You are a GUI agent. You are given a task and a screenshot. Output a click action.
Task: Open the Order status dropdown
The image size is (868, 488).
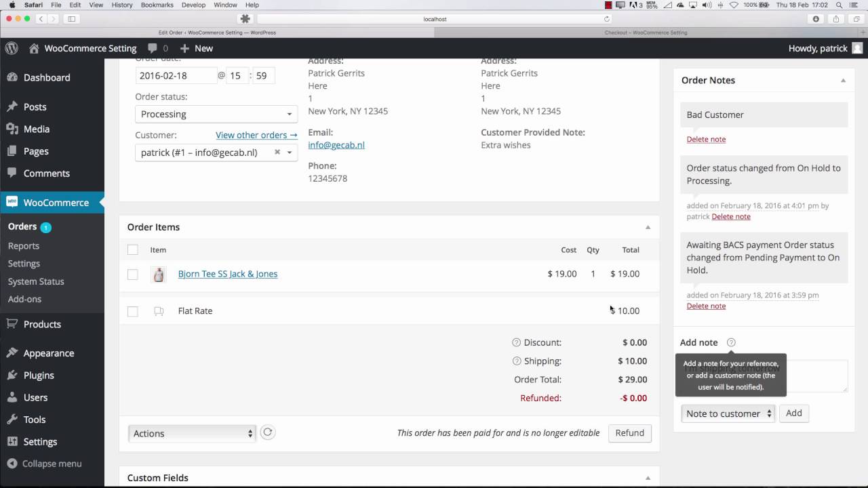point(216,114)
